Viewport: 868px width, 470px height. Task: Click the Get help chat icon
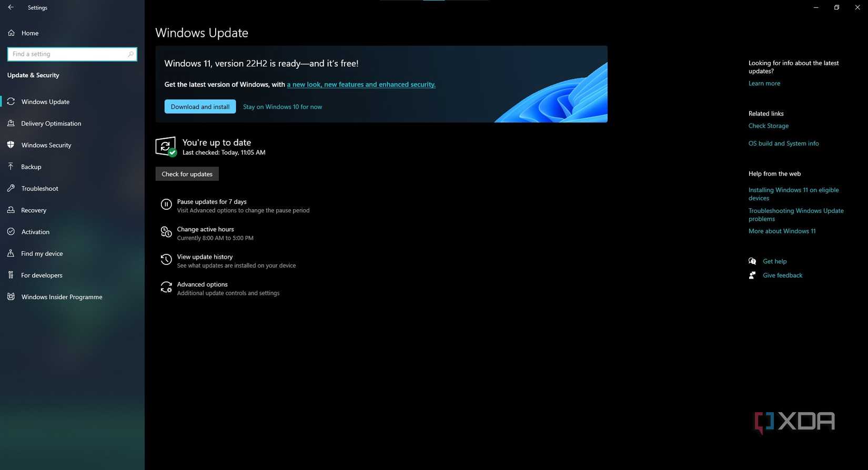tap(752, 261)
